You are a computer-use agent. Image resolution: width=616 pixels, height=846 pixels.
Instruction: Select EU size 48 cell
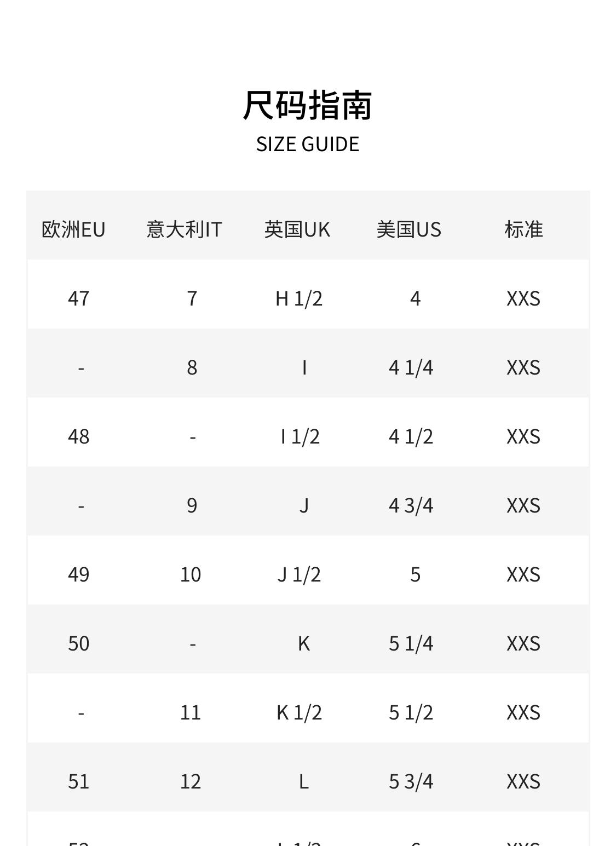click(79, 436)
